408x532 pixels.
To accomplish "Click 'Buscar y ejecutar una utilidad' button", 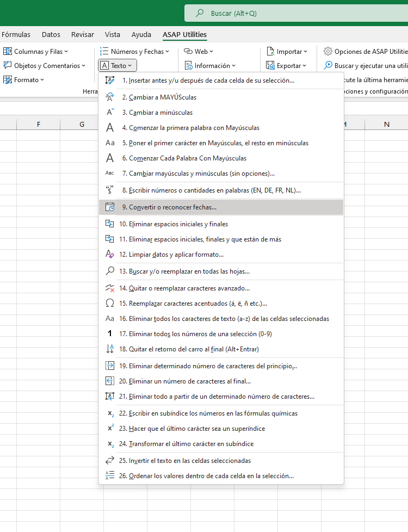I will pyautogui.click(x=366, y=65).
